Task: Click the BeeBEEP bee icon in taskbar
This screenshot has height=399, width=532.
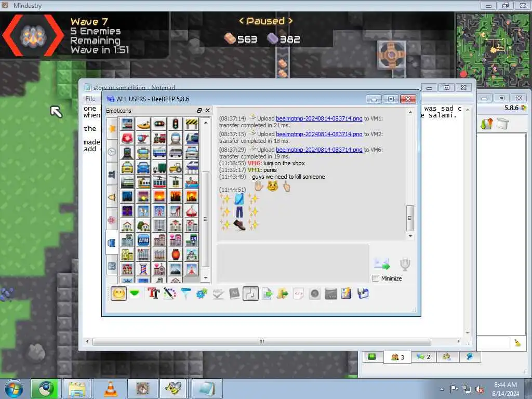Action: click(x=174, y=389)
